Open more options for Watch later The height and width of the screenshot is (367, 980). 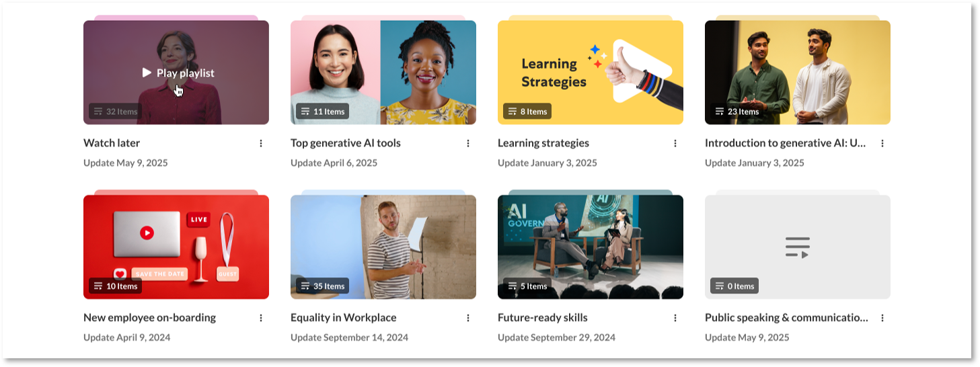point(261,143)
